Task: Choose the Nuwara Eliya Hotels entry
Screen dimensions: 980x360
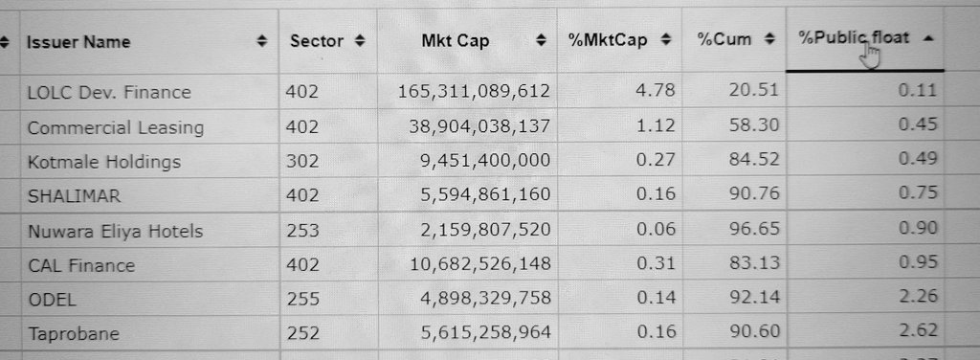Action: click(x=116, y=232)
